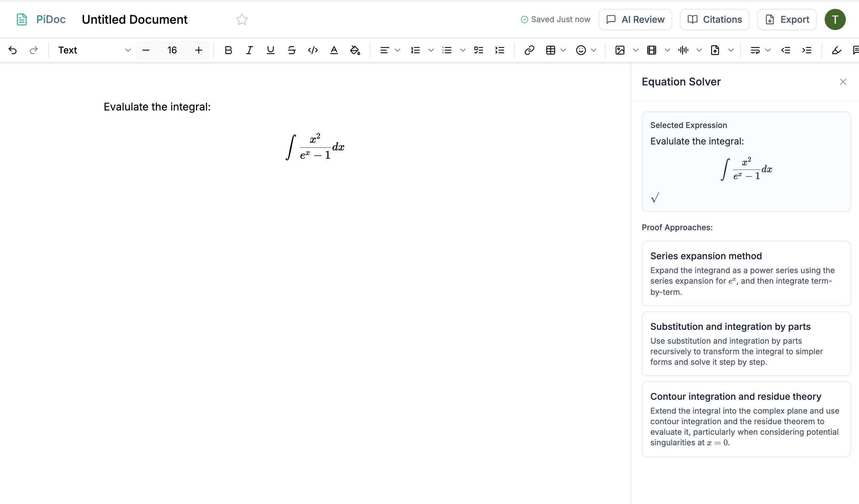Screen dimensions: 859x504
Task: Insert an emoji
Action: point(580,50)
